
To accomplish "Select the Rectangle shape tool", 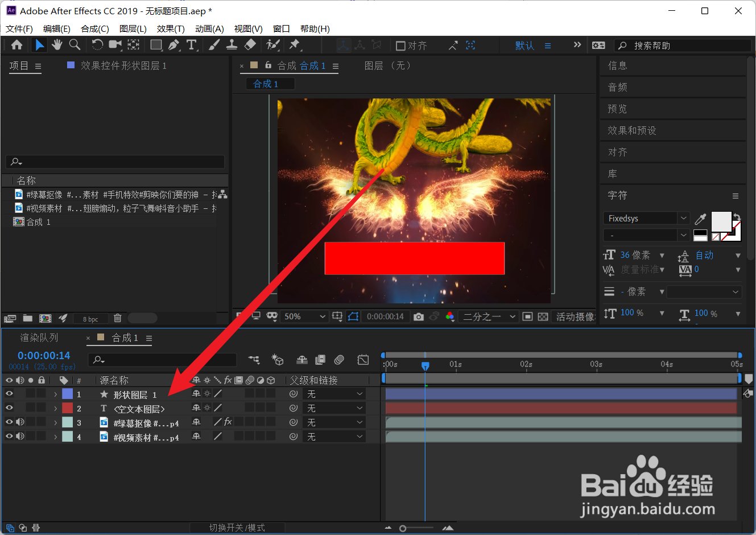I will [156, 45].
